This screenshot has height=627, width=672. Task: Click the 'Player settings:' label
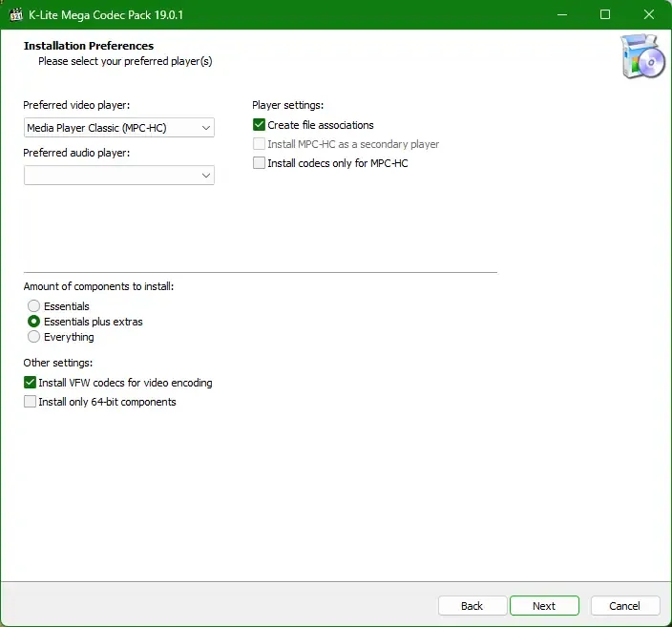pyautogui.click(x=288, y=105)
